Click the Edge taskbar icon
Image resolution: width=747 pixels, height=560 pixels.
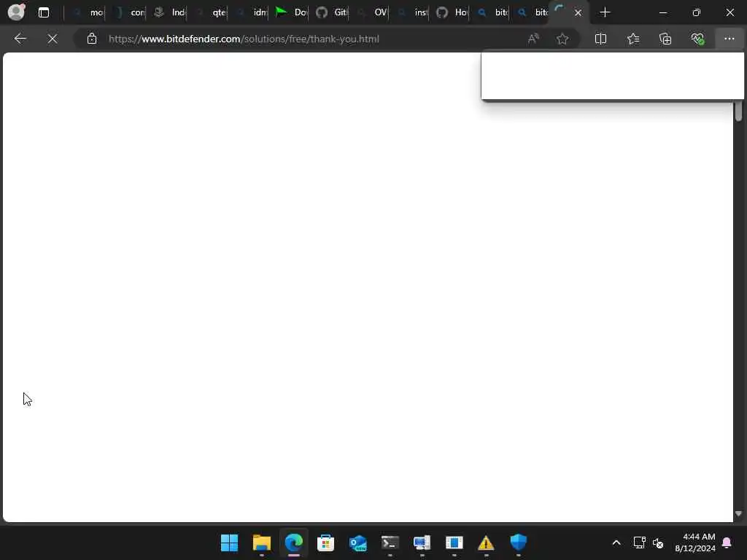(x=293, y=542)
